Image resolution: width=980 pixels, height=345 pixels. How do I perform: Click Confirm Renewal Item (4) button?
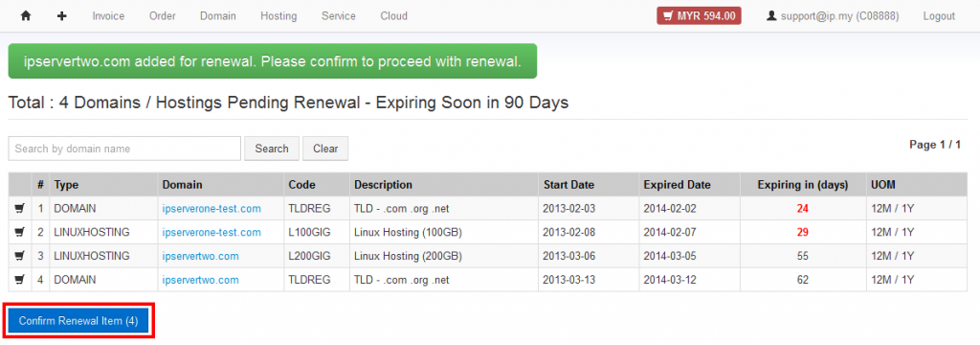click(78, 321)
